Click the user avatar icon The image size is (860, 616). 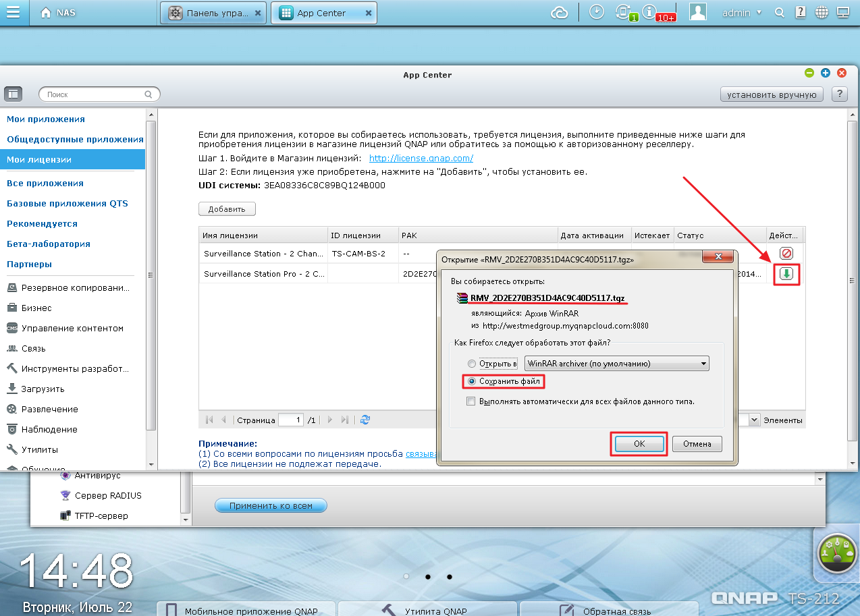(x=698, y=12)
